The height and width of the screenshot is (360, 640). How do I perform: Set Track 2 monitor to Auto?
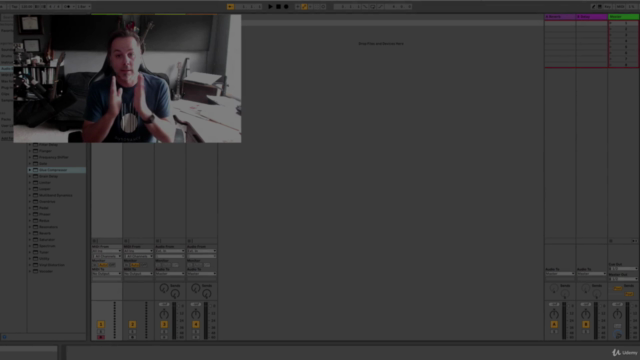point(135,265)
